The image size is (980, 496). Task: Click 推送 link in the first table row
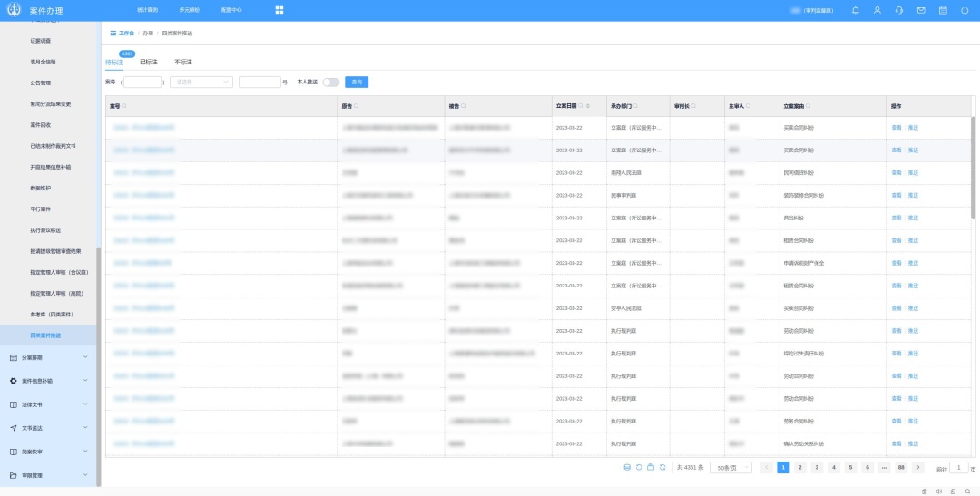[x=913, y=128]
